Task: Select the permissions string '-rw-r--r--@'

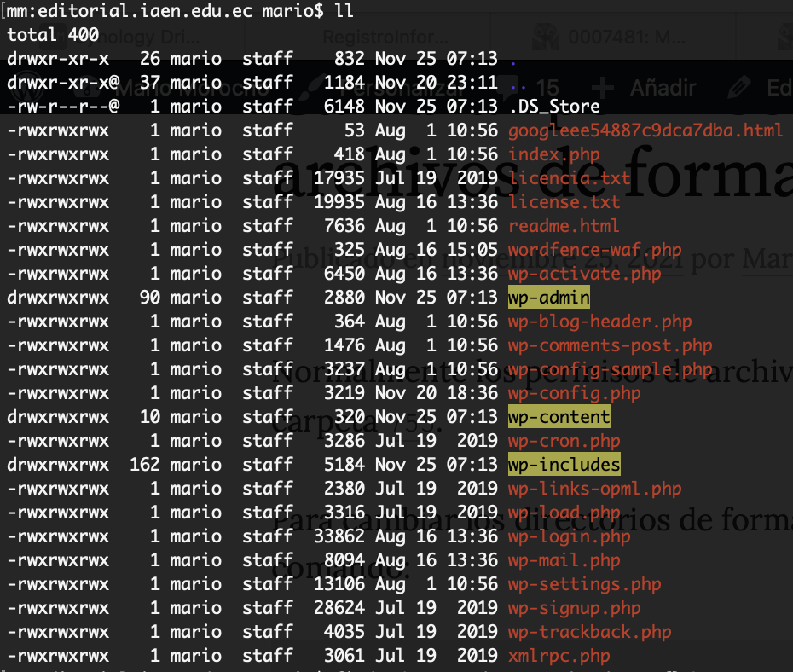Action: pyautogui.click(x=63, y=107)
